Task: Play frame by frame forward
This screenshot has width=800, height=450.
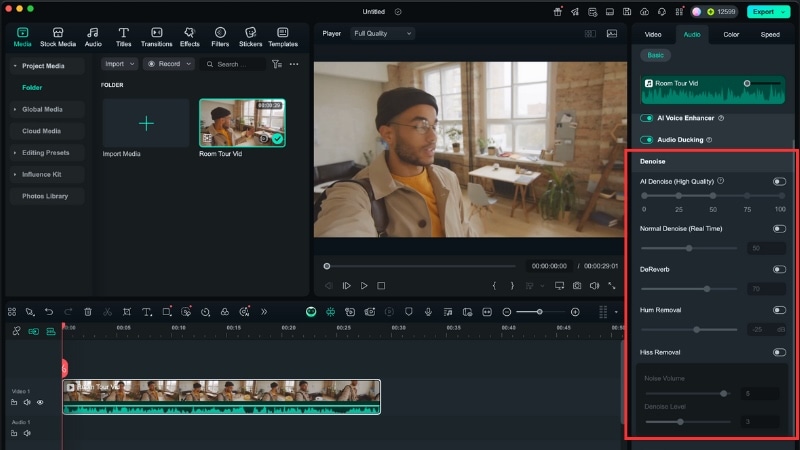Action: (346, 286)
